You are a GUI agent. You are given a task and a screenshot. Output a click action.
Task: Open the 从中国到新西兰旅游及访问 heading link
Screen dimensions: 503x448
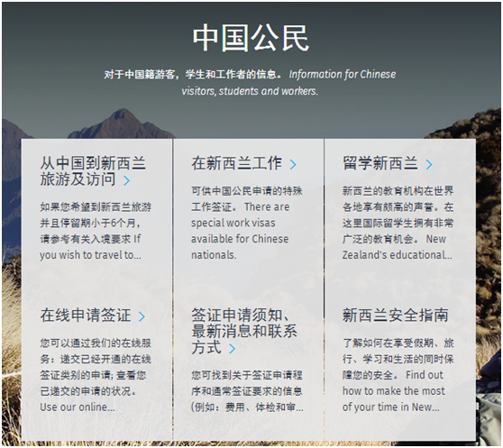coord(93,171)
